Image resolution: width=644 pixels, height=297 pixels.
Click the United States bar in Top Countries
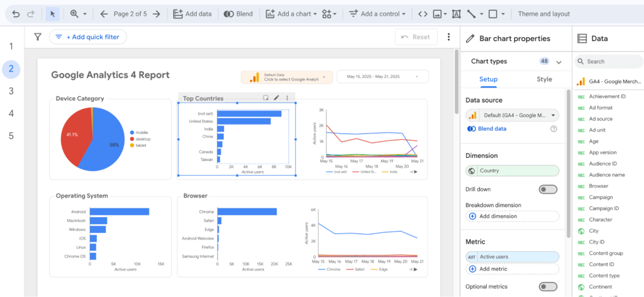click(x=244, y=121)
